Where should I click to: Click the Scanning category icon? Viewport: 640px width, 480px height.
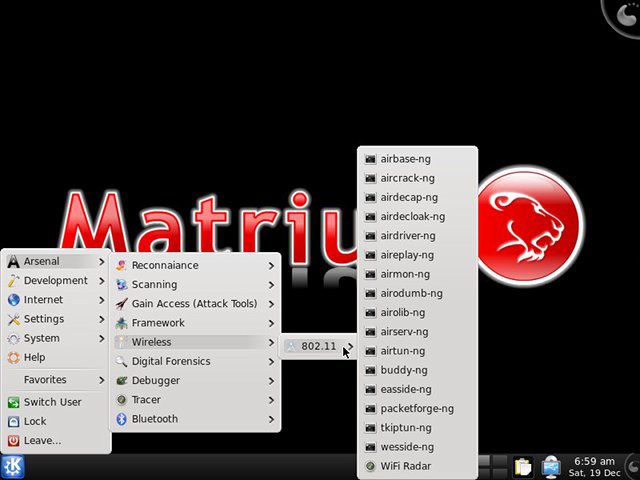(x=121, y=284)
